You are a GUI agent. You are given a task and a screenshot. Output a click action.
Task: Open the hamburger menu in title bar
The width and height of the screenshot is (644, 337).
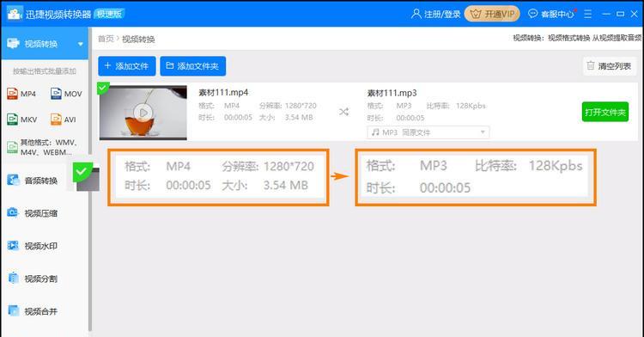tap(587, 14)
